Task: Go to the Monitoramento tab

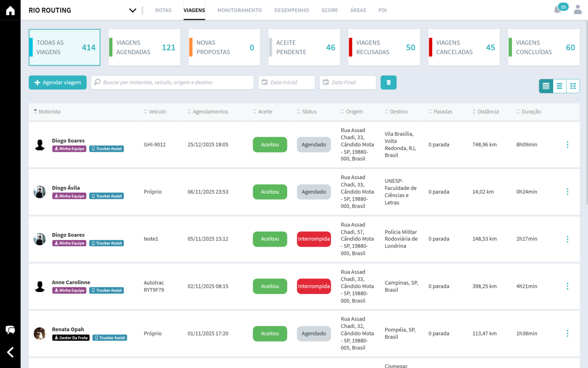Action: [239, 10]
